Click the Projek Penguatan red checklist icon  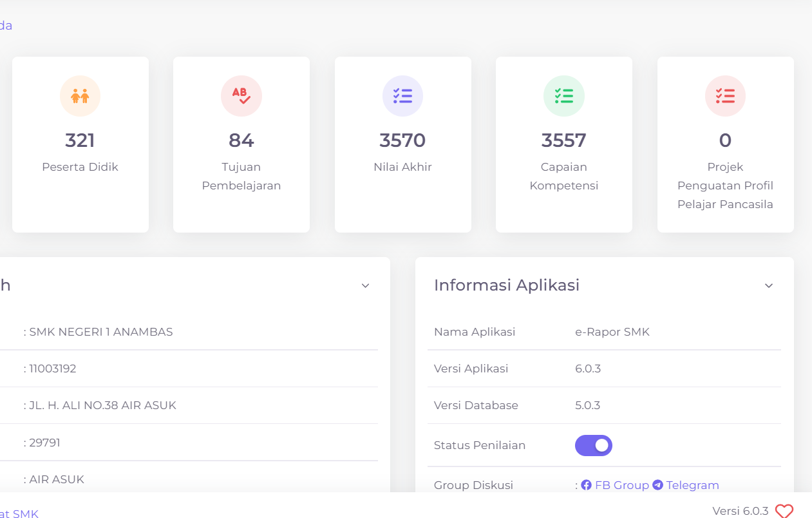pyautogui.click(x=725, y=95)
